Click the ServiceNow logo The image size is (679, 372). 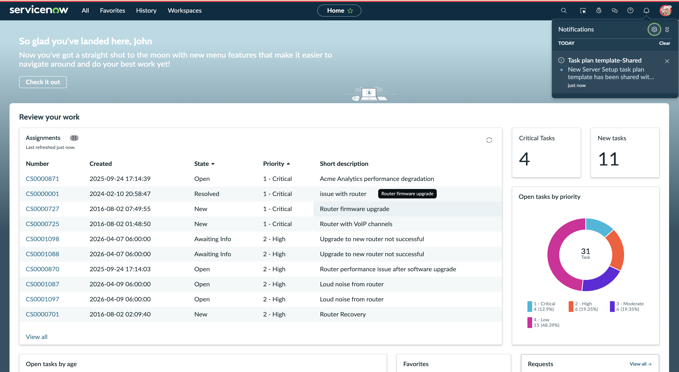click(x=39, y=10)
